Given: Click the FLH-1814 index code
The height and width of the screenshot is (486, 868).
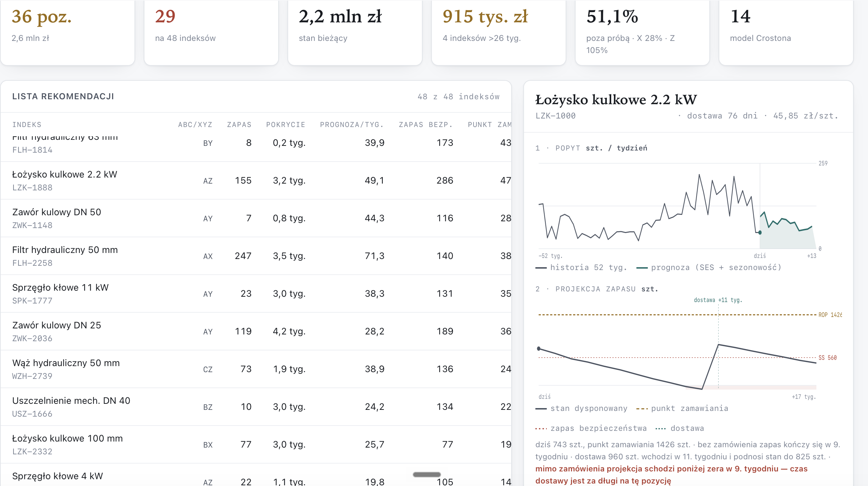Looking at the screenshot, I should pyautogui.click(x=32, y=150).
